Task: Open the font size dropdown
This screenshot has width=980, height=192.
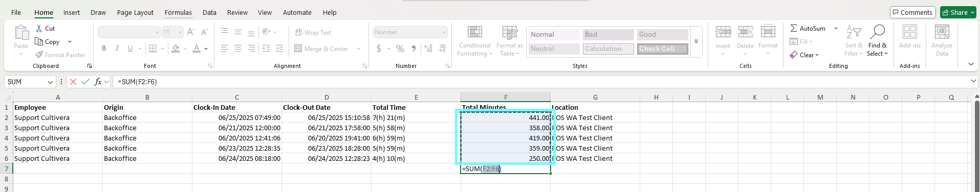Action: point(180,32)
